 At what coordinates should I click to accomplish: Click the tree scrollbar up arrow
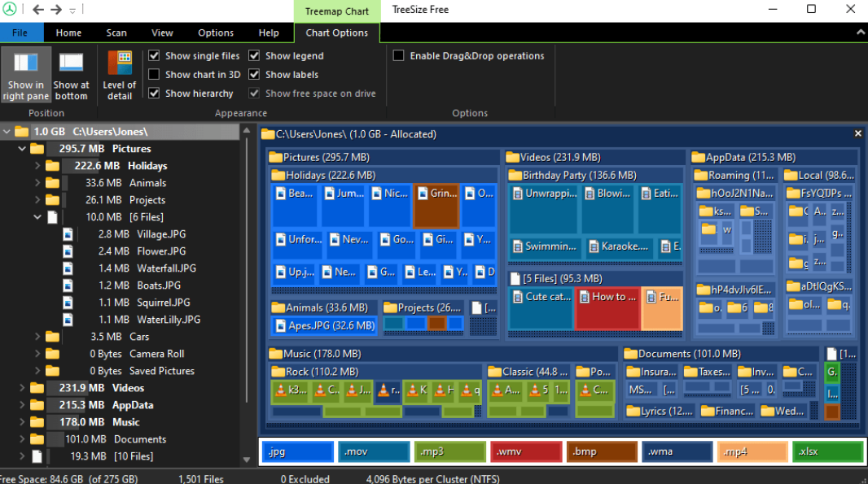[x=247, y=131]
